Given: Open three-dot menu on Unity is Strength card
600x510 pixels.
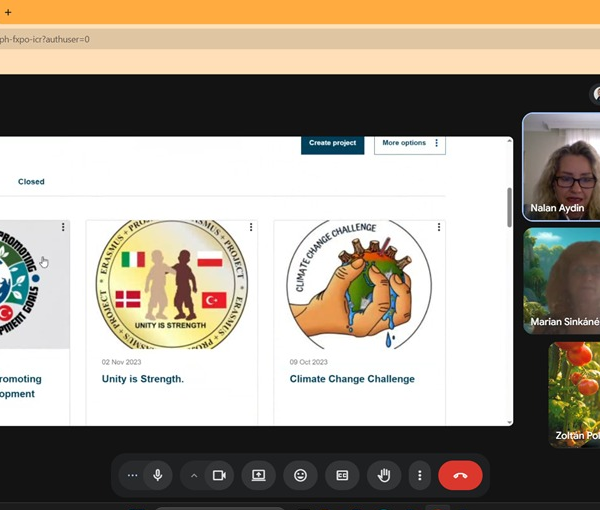Looking at the screenshot, I should 251,227.
